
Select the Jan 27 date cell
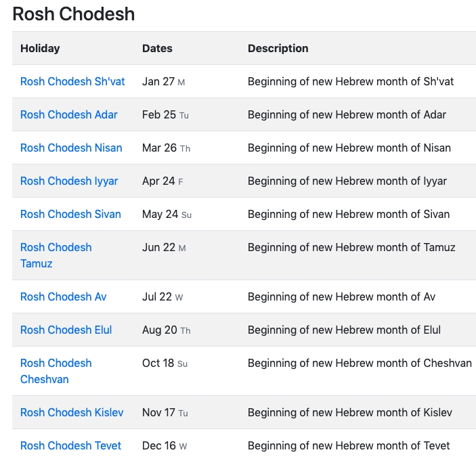pos(164,82)
